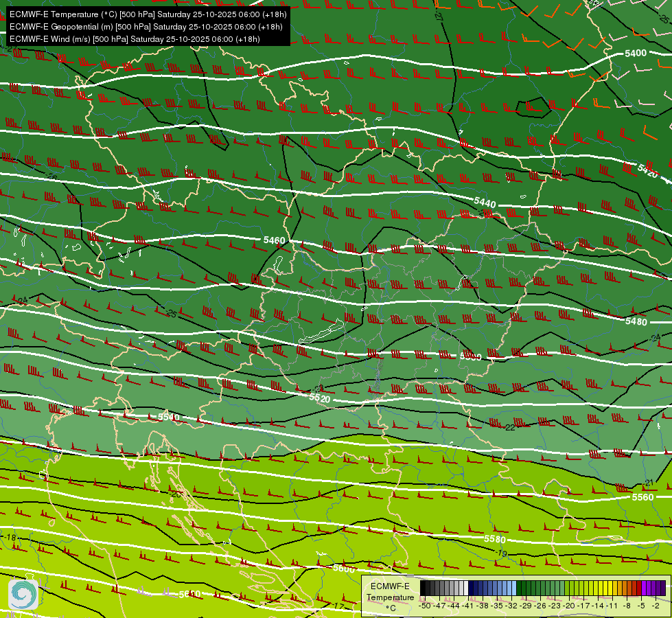
Task: Select the ECMWF-E Temperature header line
Action: coord(148,14)
